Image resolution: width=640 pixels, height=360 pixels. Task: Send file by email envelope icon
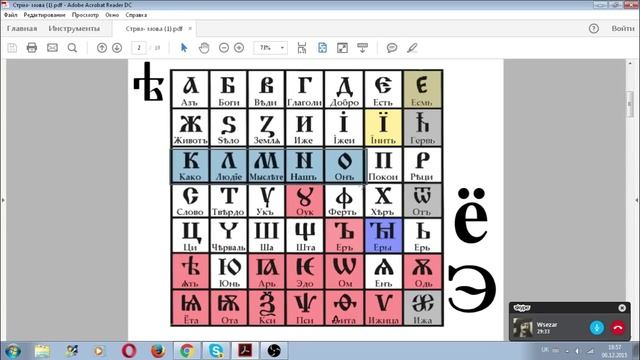point(52,48)
